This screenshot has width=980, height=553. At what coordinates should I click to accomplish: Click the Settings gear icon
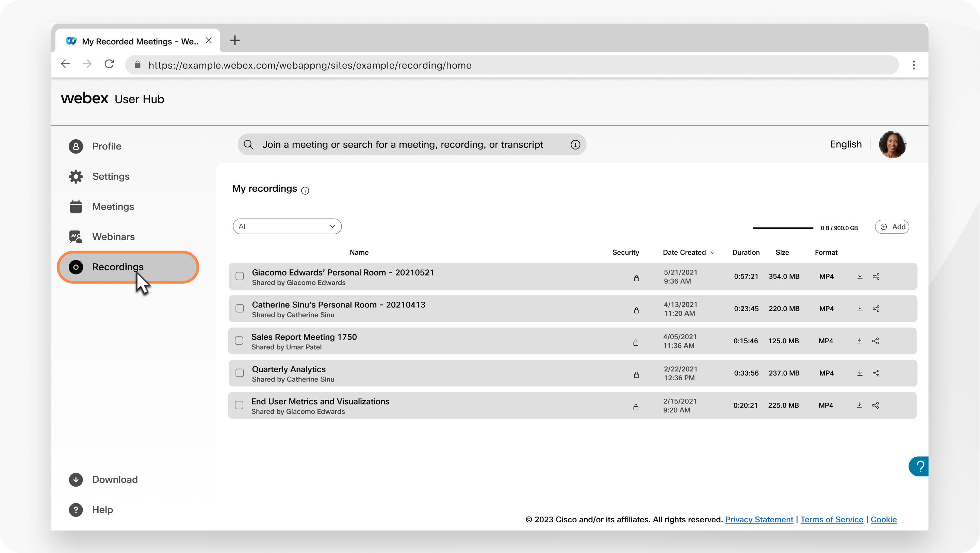(76, 176)
